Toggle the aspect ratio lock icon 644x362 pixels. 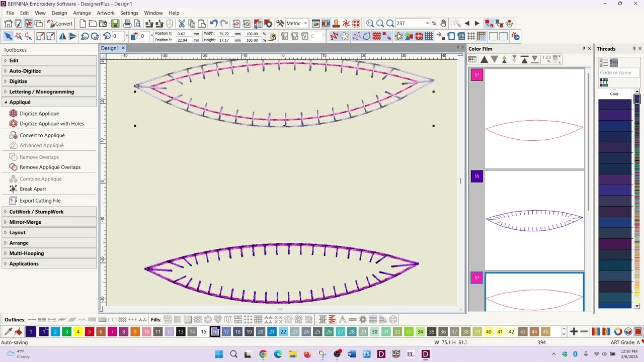pyautogui.click(x=273, y=37)
